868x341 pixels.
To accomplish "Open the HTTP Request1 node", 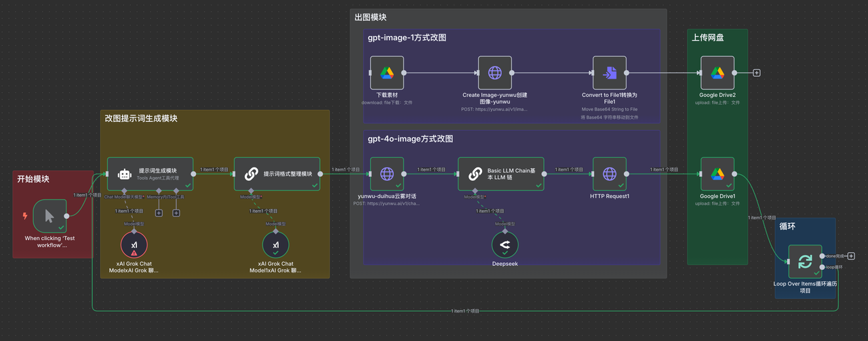I will tap(610, 174).
